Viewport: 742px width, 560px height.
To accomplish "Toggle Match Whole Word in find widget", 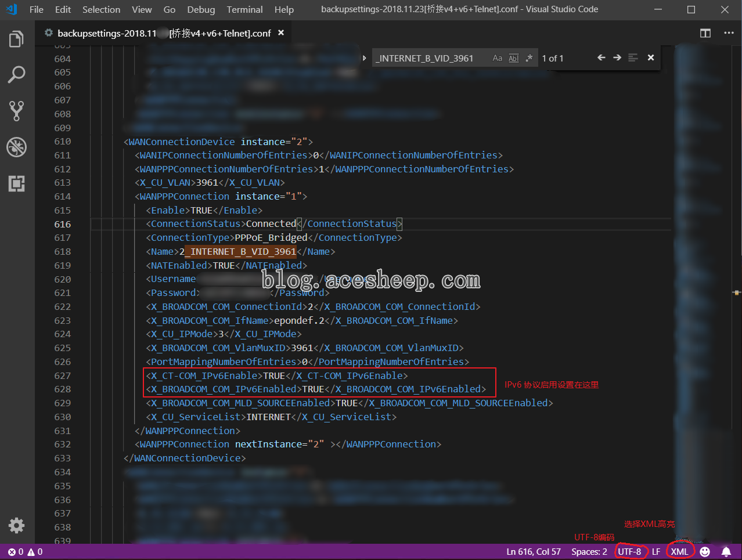I will 514,58.
